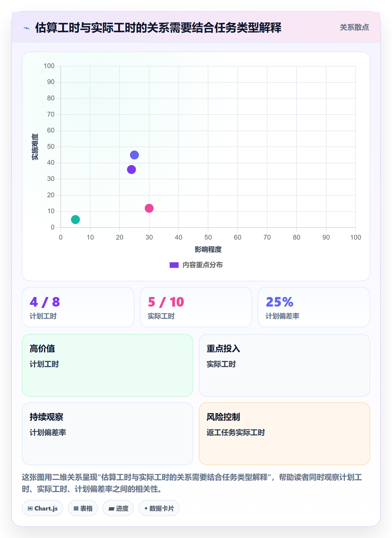Click the 实施难度 y-axis title

click(x=35, y=147)
